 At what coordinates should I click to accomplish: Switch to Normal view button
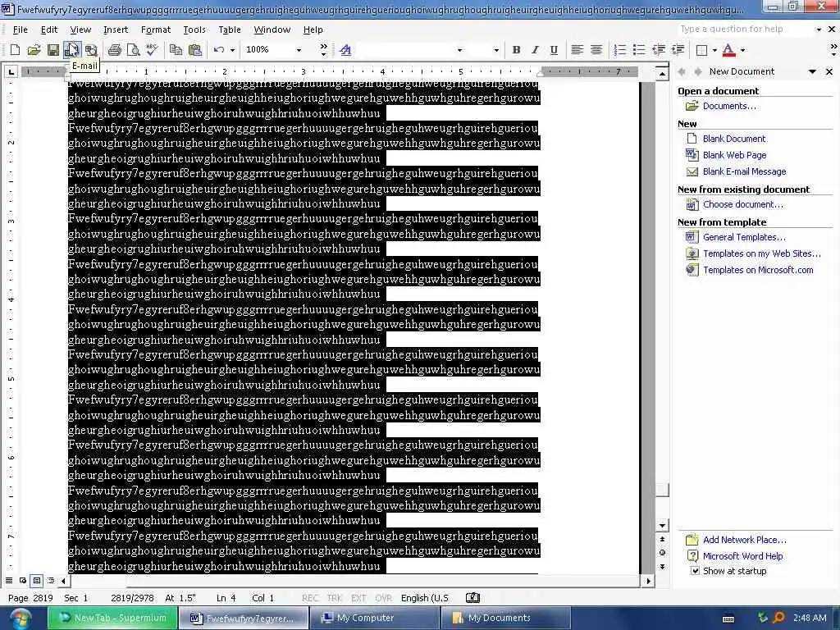[9, 580]
